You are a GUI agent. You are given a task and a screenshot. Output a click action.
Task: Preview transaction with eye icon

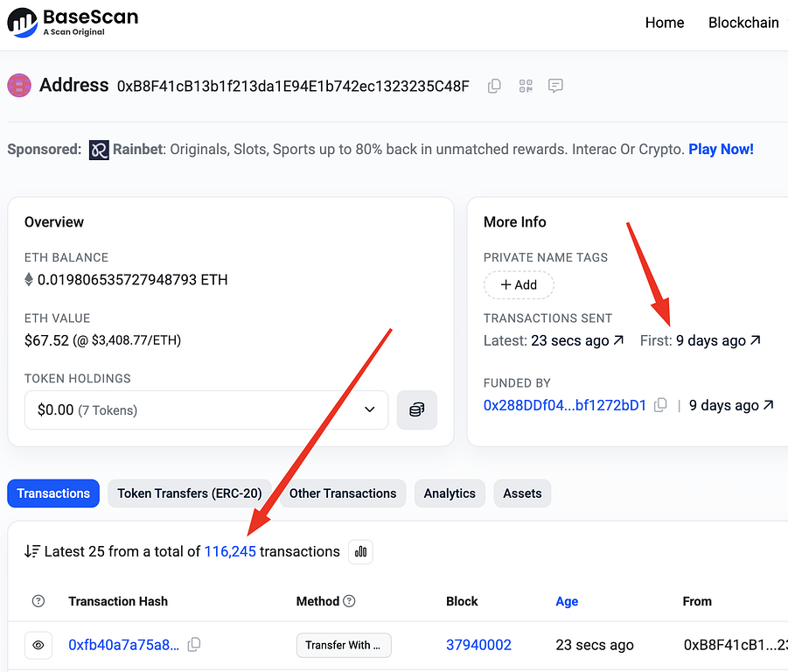(38, 645)
